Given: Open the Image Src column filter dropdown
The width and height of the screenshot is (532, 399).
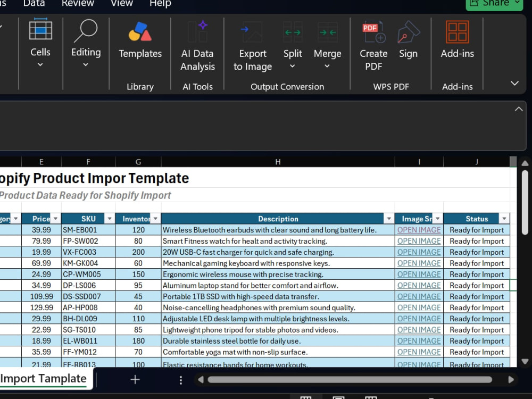Looking at the screenshot, I should tap(438, 219).
